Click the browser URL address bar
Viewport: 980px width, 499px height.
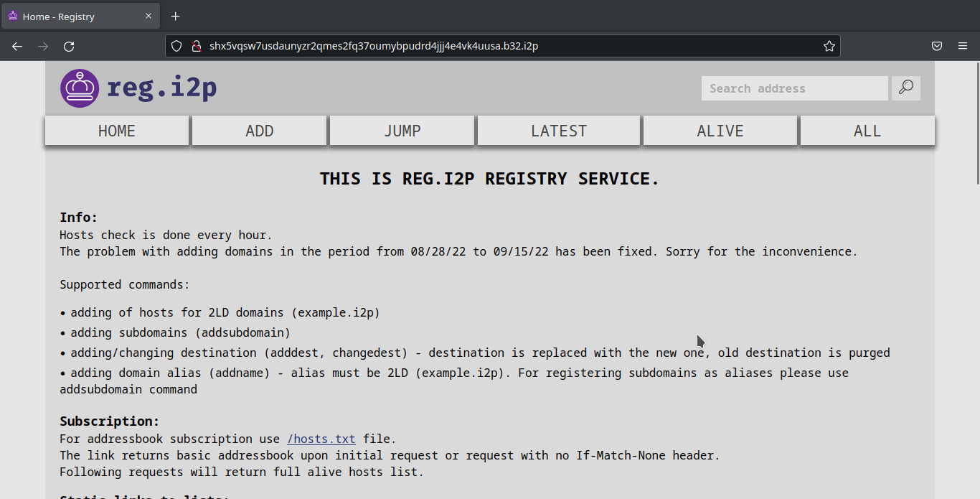[x=502, y=46]
